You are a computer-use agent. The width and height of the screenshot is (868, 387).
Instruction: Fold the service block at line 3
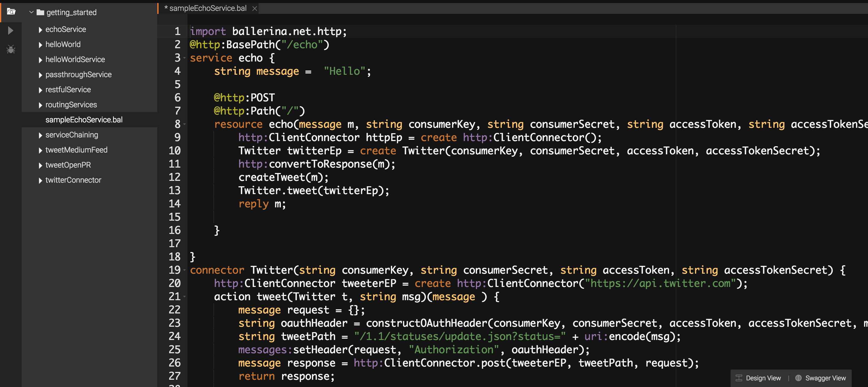coord(185,58)
